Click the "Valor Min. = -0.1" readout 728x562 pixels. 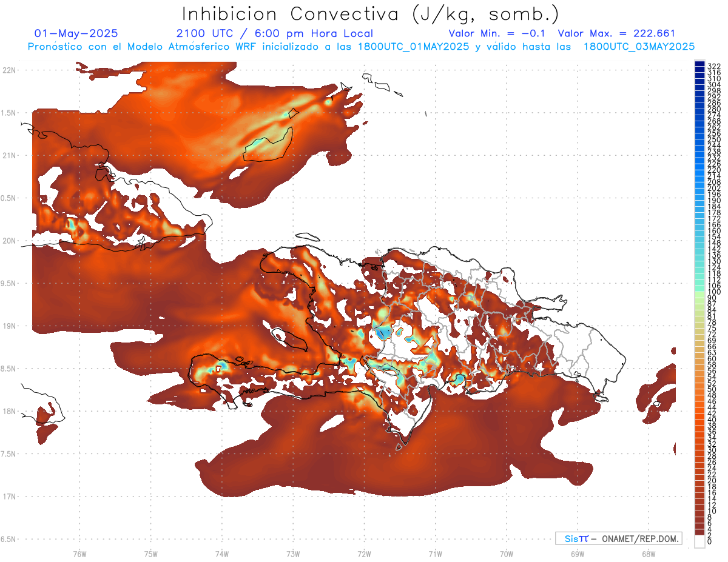point(497,33)
